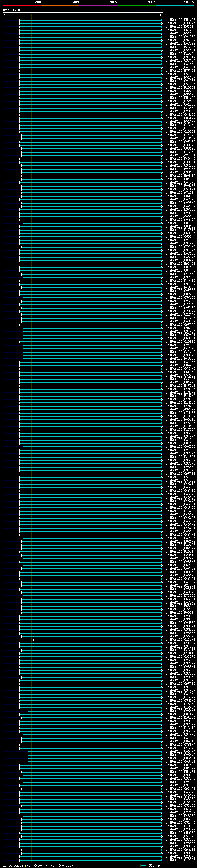Select hit UniRef100_P30076

point(180,94)
